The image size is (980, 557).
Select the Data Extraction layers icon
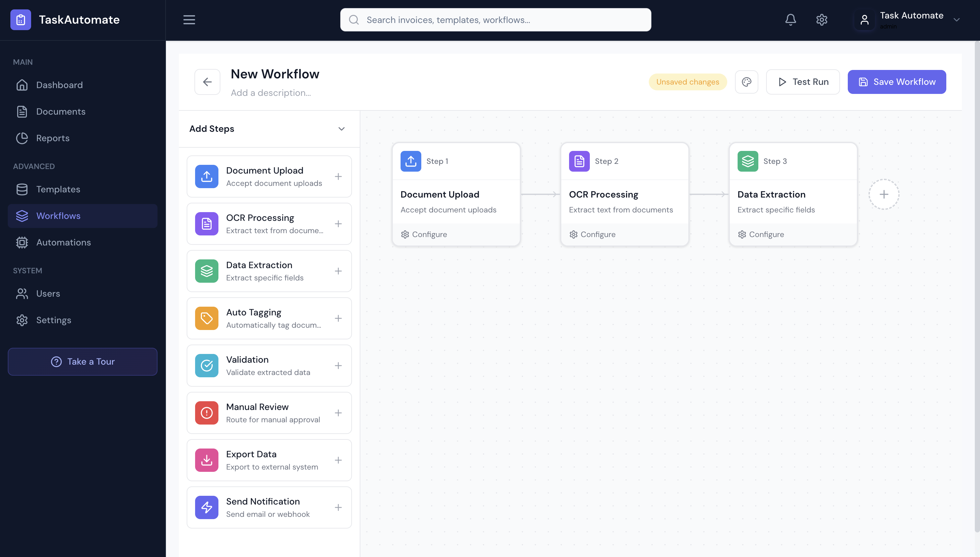206,271
